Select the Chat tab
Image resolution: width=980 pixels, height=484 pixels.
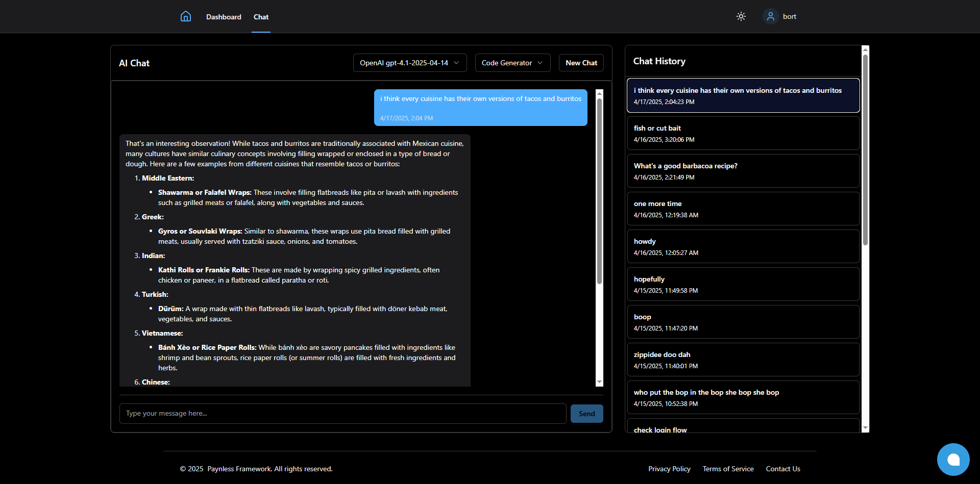[x=261, y=17]
